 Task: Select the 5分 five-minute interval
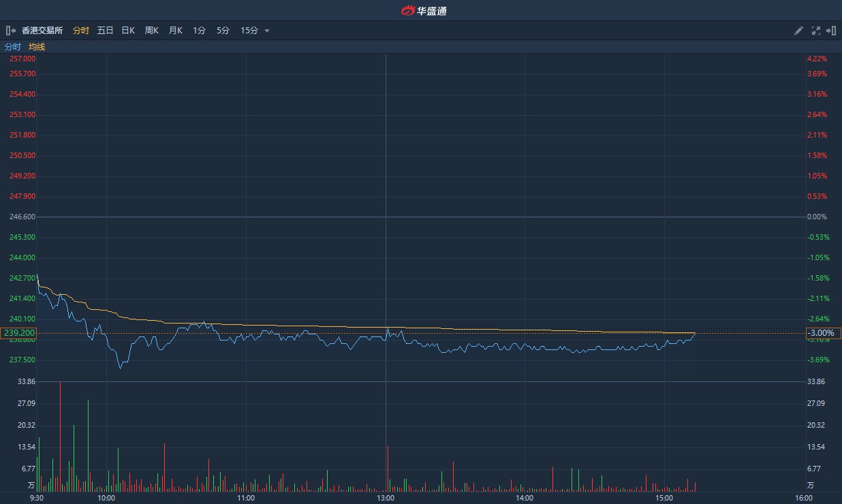pos(223,31)
